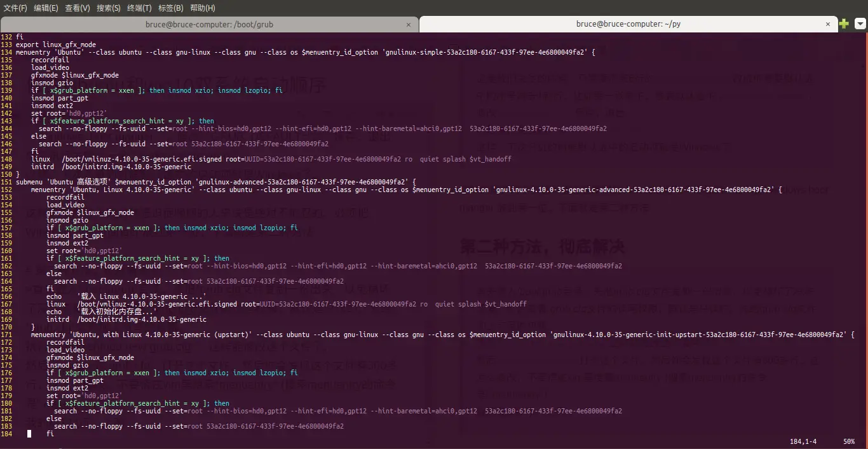This screenshot has width=868, height=449.
Task: Close the ~/py terminal tab
Action: (828, 24)
